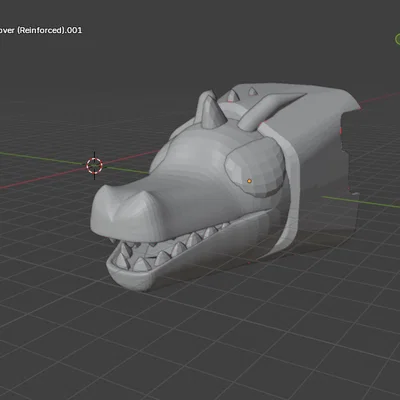Select the orange object origin dot
Screen dimensions: 400x400
(249, 181)
